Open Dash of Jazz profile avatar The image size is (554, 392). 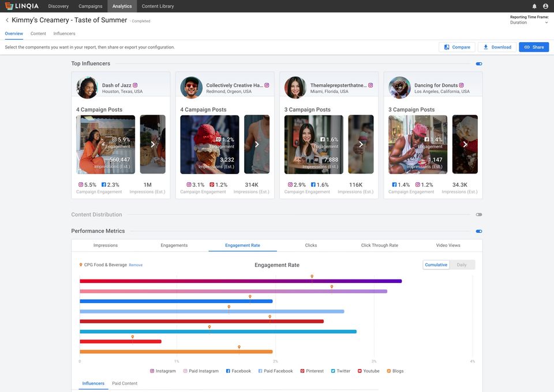click(x=87, y=88)
